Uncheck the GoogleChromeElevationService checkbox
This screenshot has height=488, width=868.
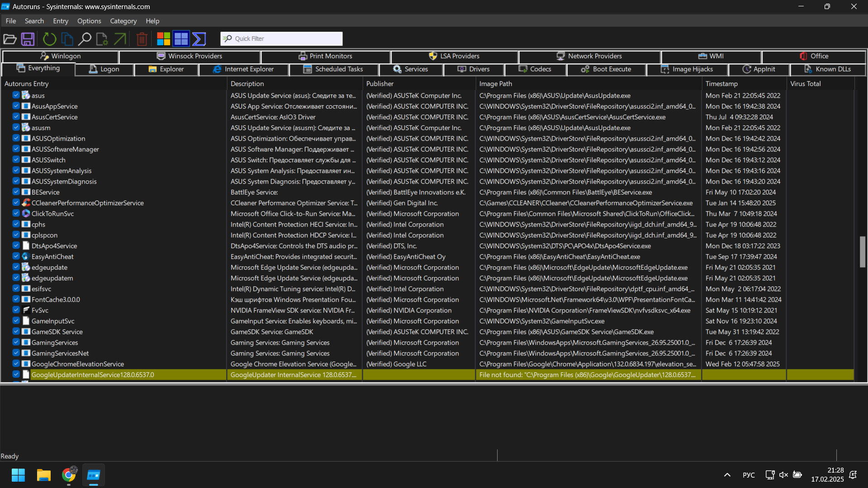pyautogui.click(x=16, y=364)
